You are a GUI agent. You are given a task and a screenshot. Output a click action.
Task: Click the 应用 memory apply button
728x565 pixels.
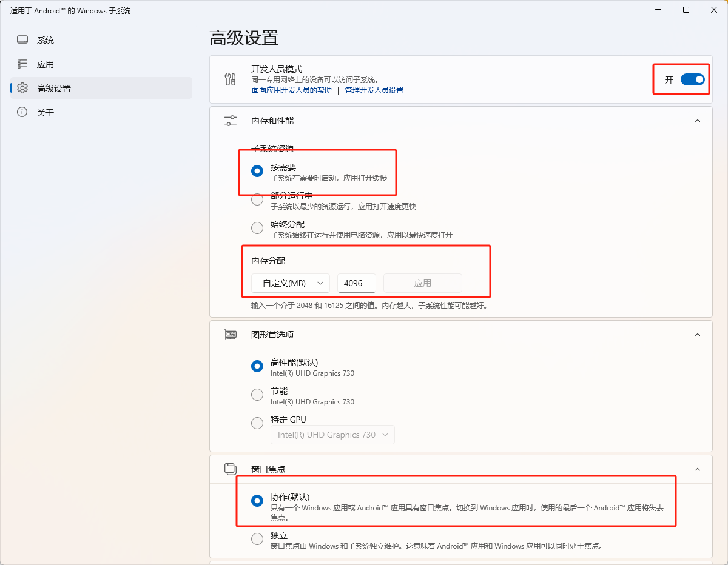(423, 283)
